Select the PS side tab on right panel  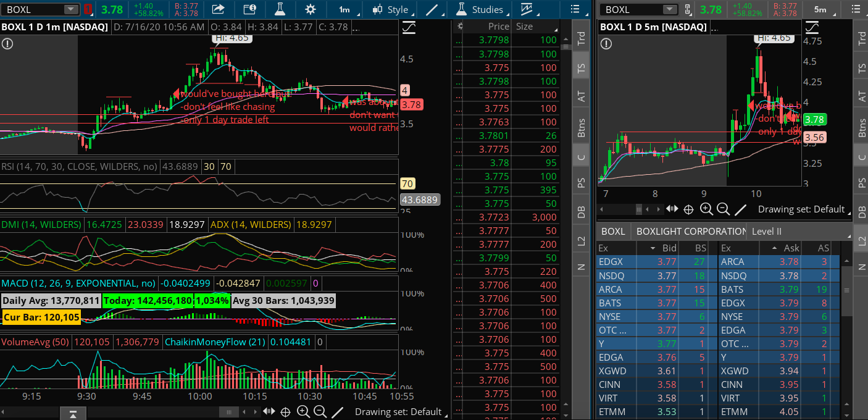coord(862,182)
